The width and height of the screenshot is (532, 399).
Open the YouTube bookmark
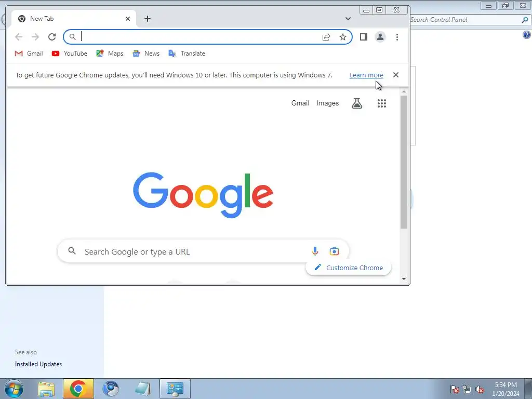pyautogui.click(x=70, y=54)
